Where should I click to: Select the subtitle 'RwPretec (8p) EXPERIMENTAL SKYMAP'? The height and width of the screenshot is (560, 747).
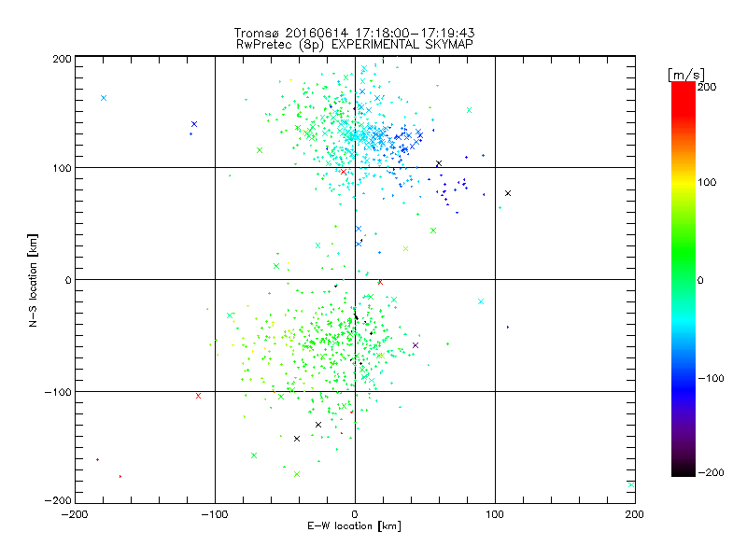[x=355, y=45]
